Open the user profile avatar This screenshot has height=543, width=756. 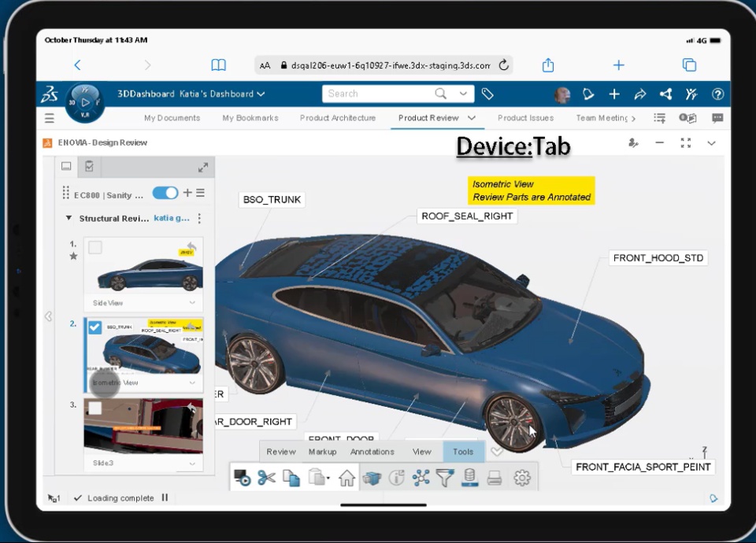tap(562, 94)
